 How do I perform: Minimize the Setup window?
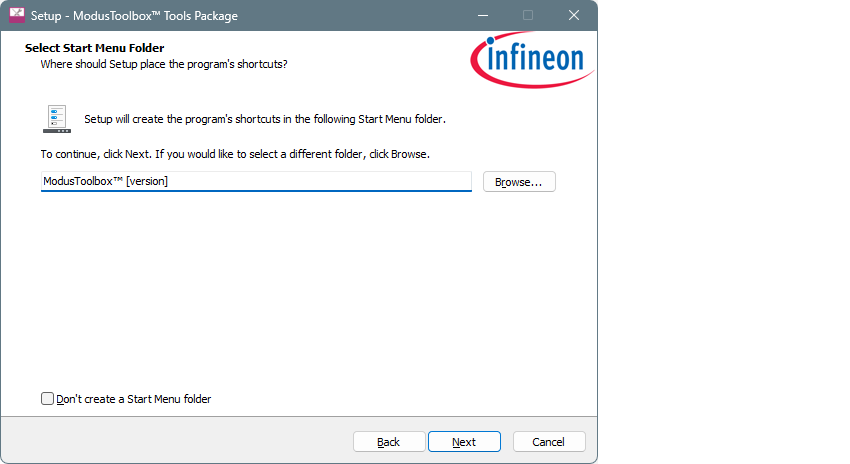pos(483,15)
